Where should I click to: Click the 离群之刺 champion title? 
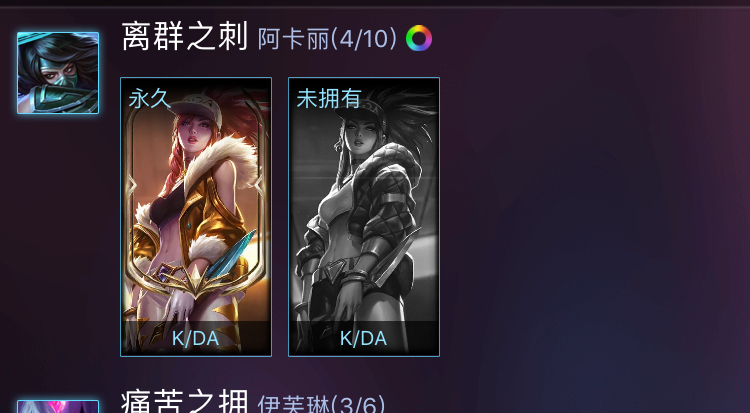(185, 36)
